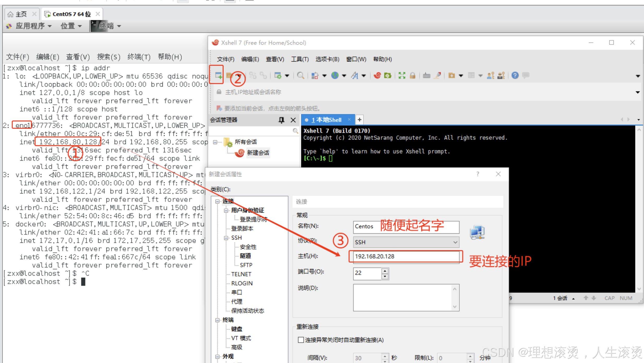
Task: Click the keyboard icon in Xshell toolbar
Action: 426,76
